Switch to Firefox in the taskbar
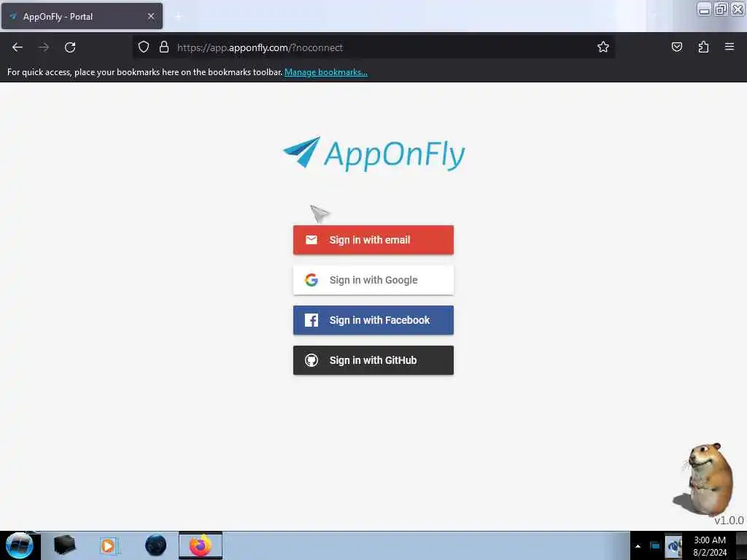Image resolution: width=747 pixels, height=560 pixels. [201, 545]
